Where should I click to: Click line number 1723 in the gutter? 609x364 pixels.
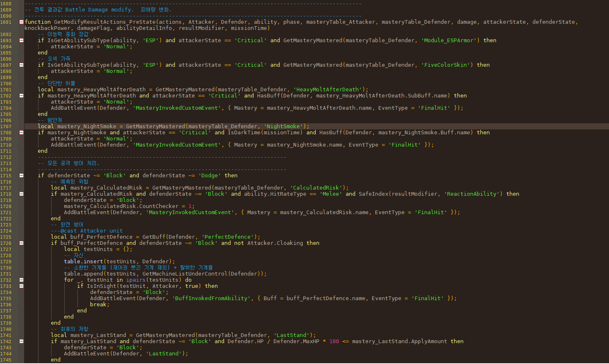tap(6, 225)
